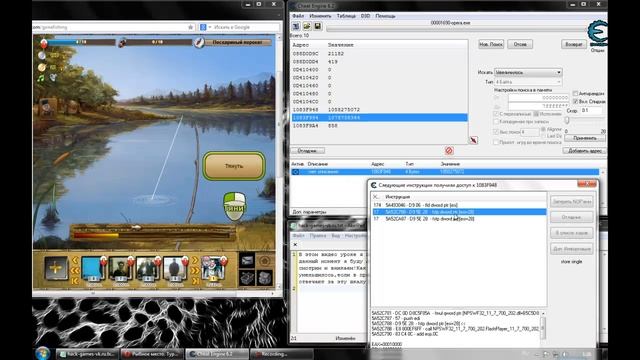This screenshot has width=640, height=360.
Task: Click the gold plus add-friend button in game
Action: [56, 268]
